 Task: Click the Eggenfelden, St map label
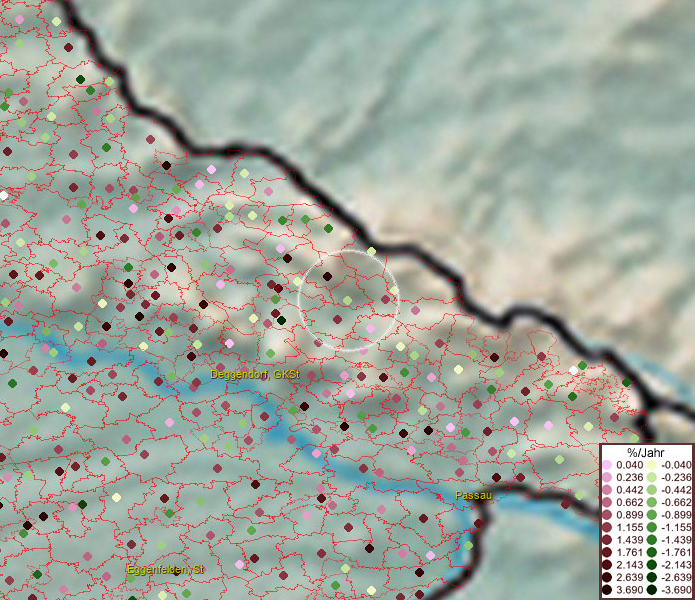165,569
